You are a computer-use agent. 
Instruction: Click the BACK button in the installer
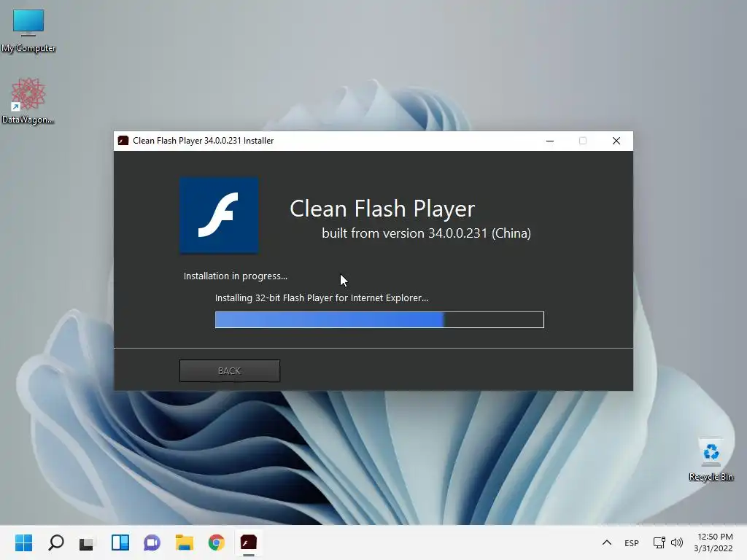pos(230,370)
